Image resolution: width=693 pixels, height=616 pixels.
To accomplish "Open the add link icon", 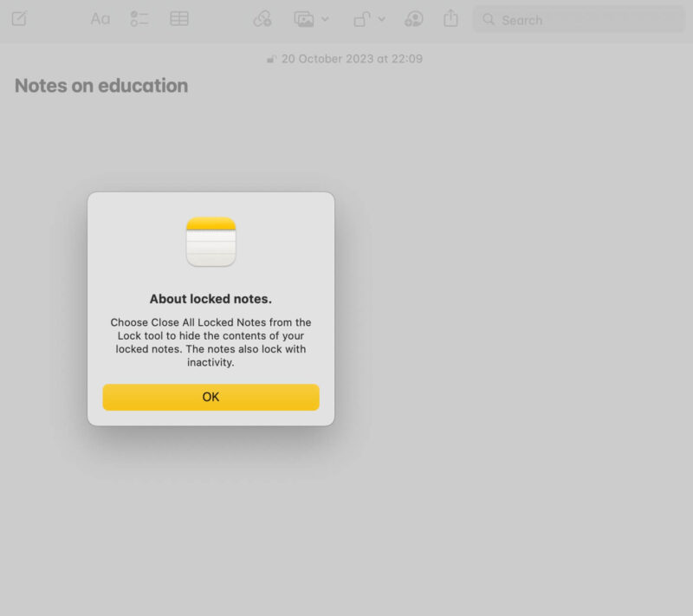I will coord(262,19).
